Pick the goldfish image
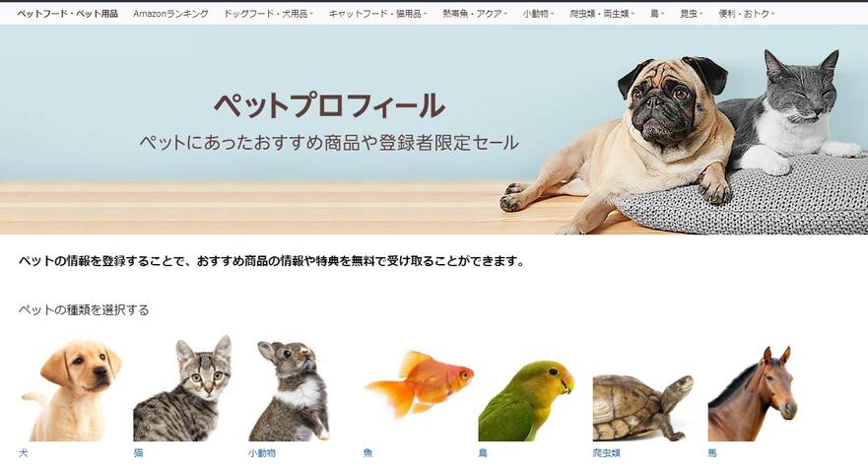 (x=419, y=382)
